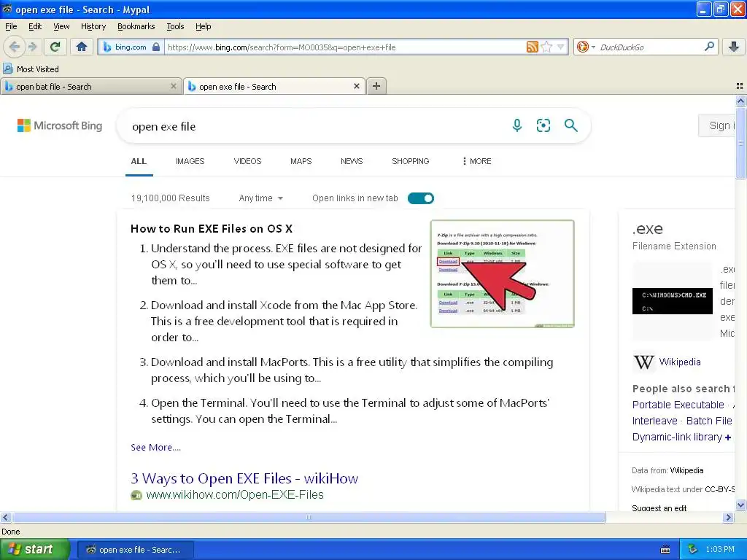Toggle 'Open links in new tab' switch
Image resolution: width=747 pixels, height=560 pixels.
click(x=421, y=198)
